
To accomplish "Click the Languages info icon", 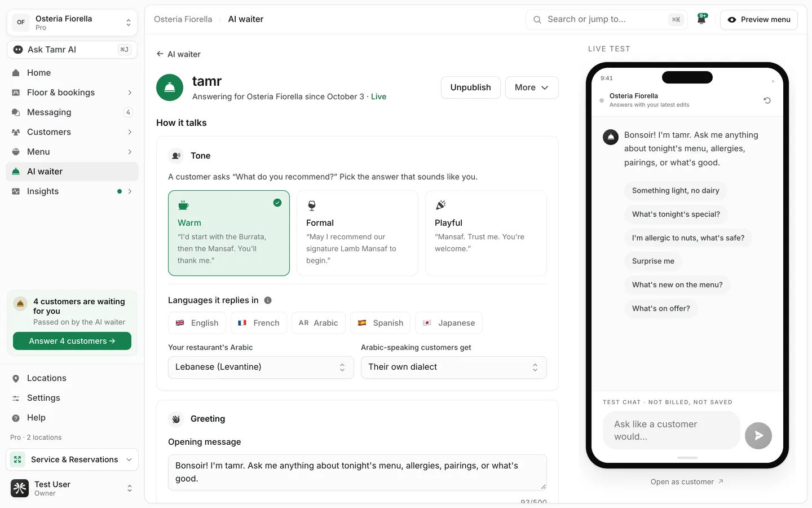I will pos(268,300).
